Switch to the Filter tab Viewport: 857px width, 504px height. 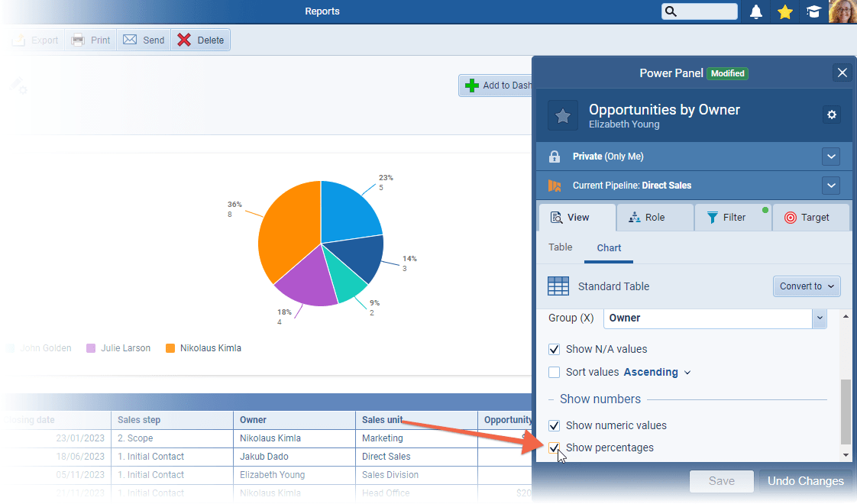(x=732, y=218)
